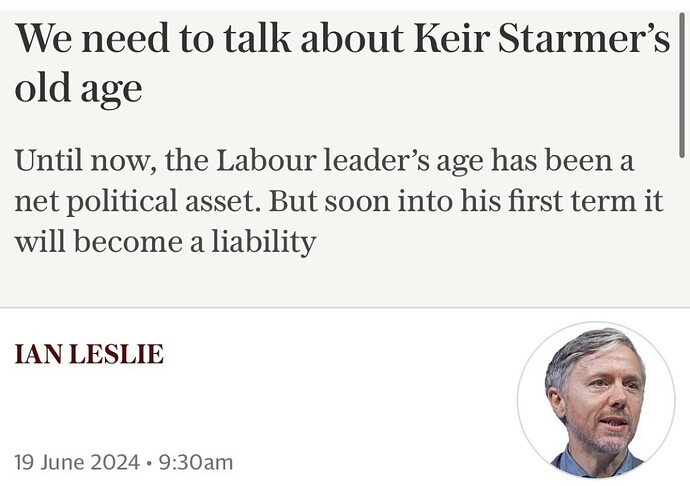This screenshot has height=486, width=690.
Task: Click the 19 June 2024 publication date
Action: [x=76, y=462]
